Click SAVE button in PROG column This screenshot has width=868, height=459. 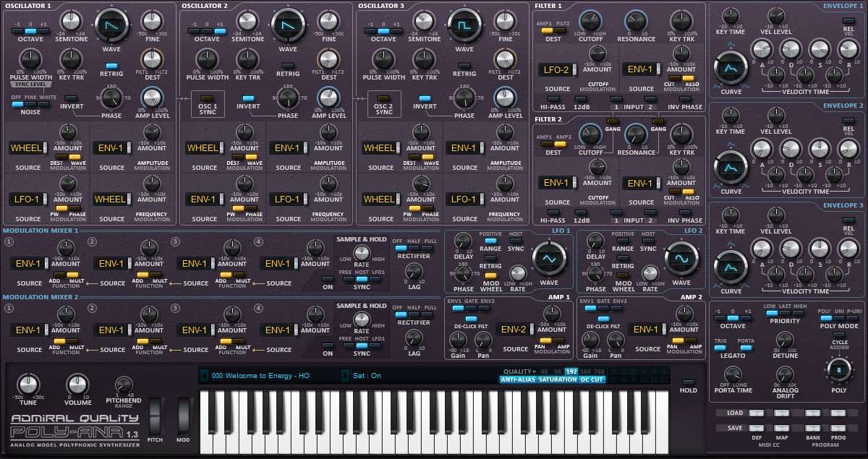[x=838, y=428]
